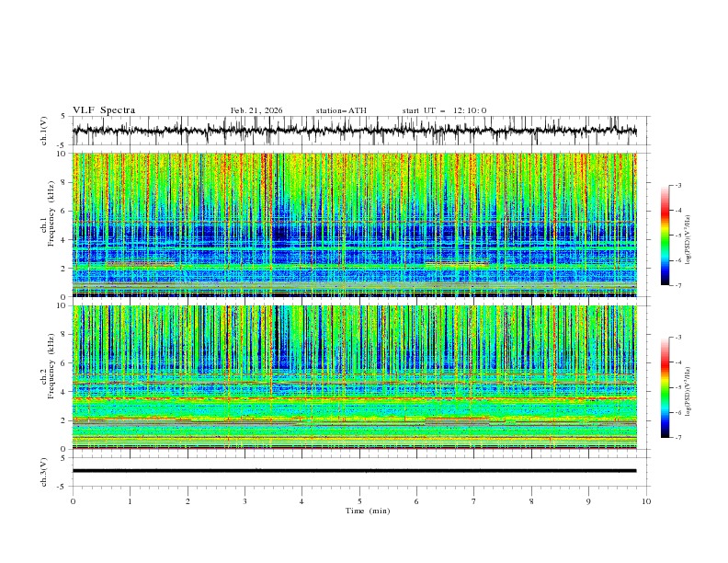Click the "station=ATH" header label
This screenshot has height=563, width=728.
pyautogui.click(x=341, y=110)
